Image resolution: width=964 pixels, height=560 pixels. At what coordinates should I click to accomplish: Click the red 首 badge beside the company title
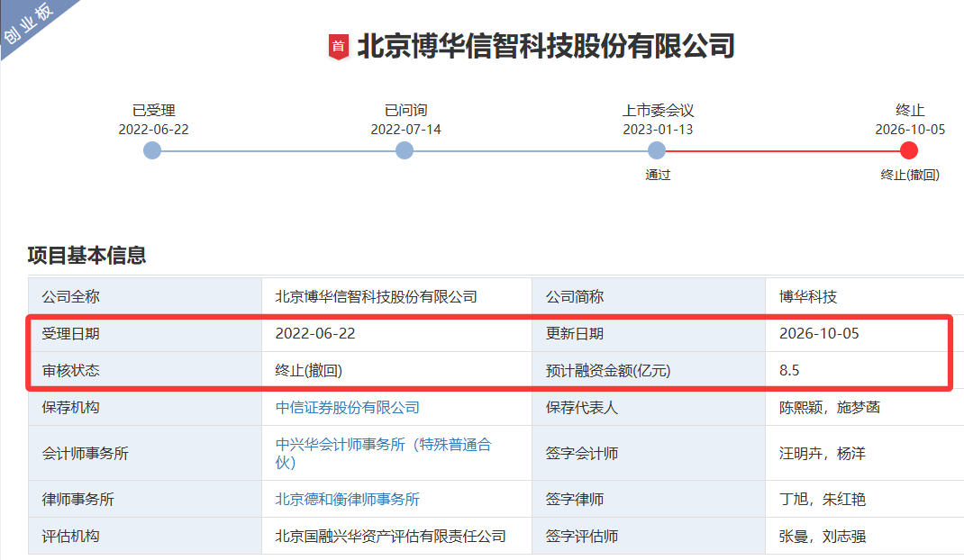(x=338, y=47)
